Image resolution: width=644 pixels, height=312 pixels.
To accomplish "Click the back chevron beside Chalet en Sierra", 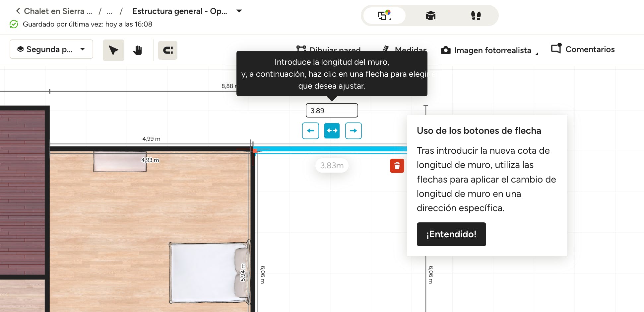I will 18,11.
